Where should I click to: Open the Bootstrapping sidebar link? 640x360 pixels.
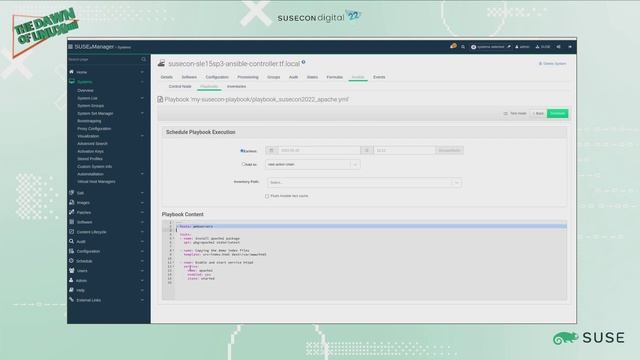(x=89, y=121)
